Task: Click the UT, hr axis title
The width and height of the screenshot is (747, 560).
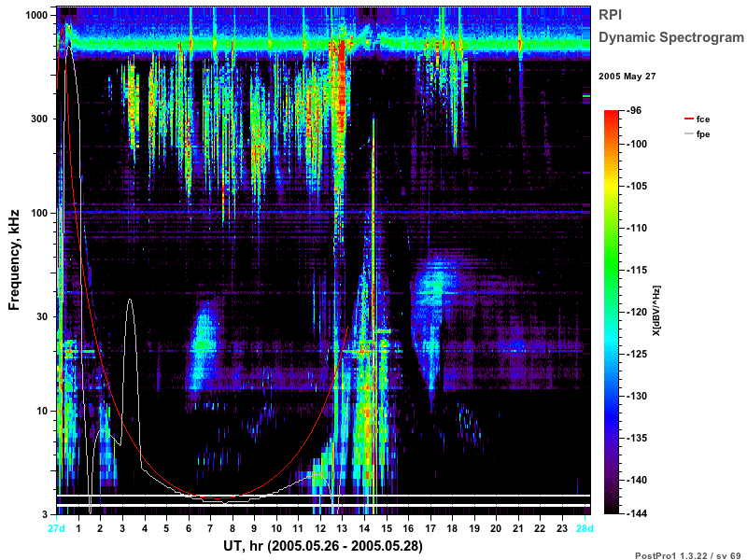Action: pos(323,545)
